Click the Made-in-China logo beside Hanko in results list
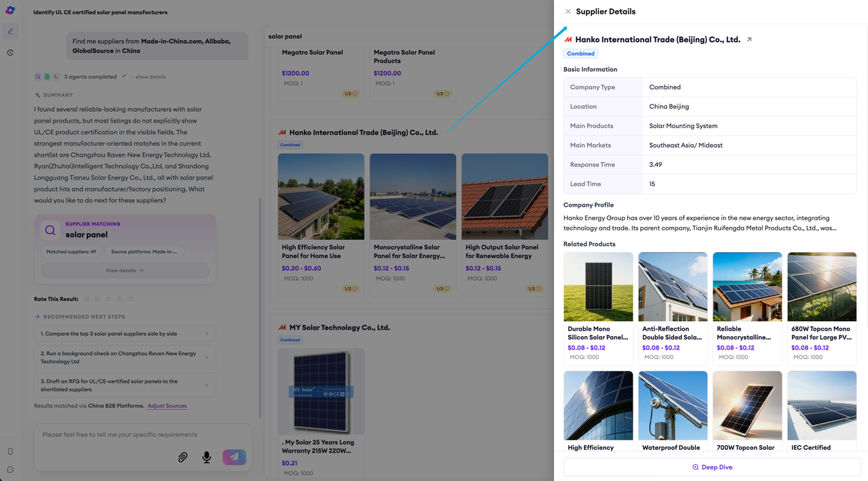This screenshot has height=481, width=868. [282, 133]
